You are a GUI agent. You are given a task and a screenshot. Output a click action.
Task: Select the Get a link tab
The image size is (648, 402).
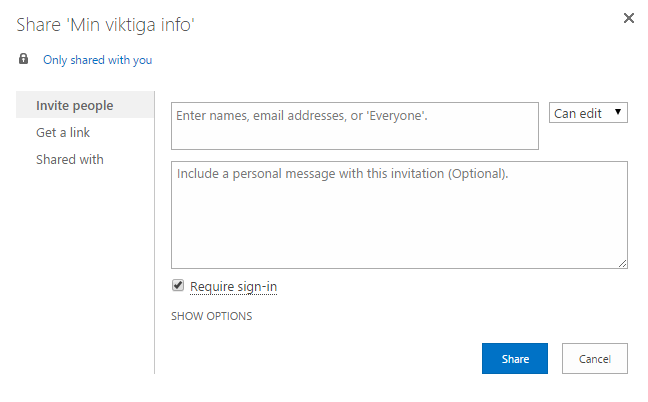pos(64,132)
